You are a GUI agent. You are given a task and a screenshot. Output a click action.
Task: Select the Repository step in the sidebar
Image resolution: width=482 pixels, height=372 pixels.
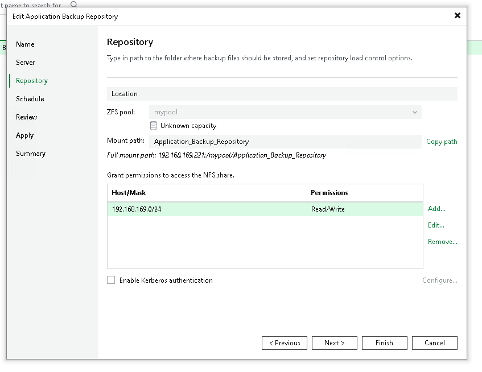point(32,81)
